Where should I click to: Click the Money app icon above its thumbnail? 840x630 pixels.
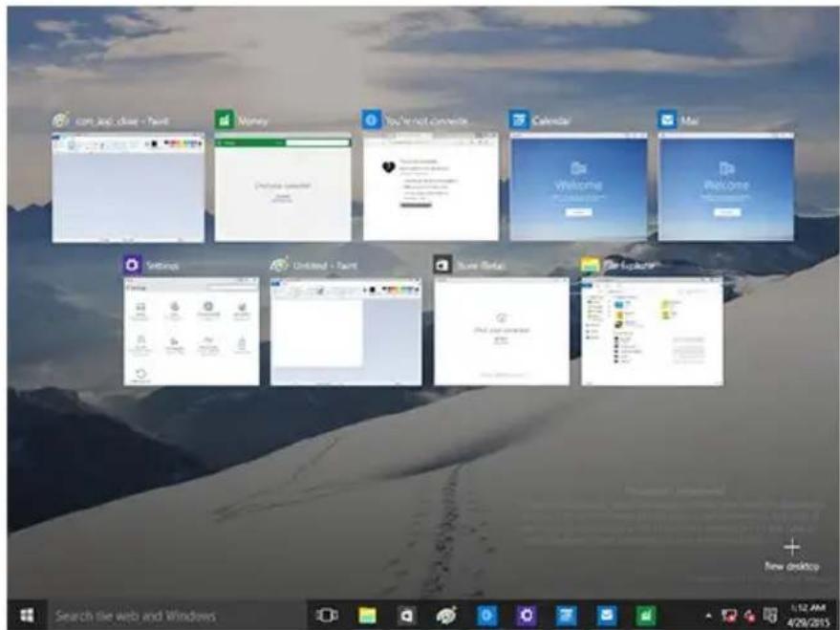225,120
